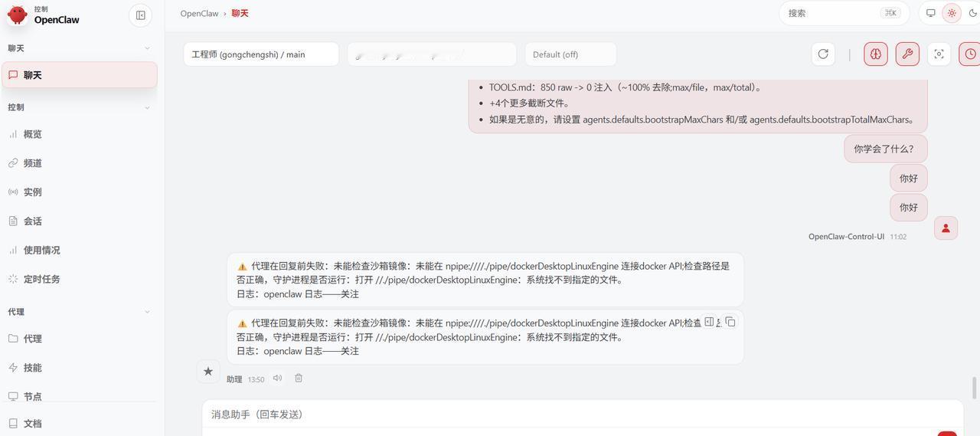The image size is (980, 436).
Task: Click the focus mode frame icon
Action: (939, 54)
